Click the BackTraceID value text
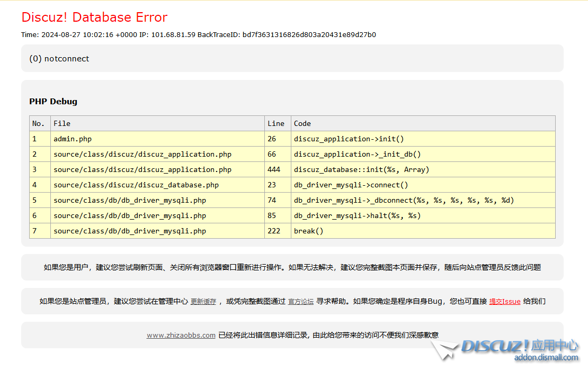Viewport: 588px width, 371px height. tap(309, 35)
